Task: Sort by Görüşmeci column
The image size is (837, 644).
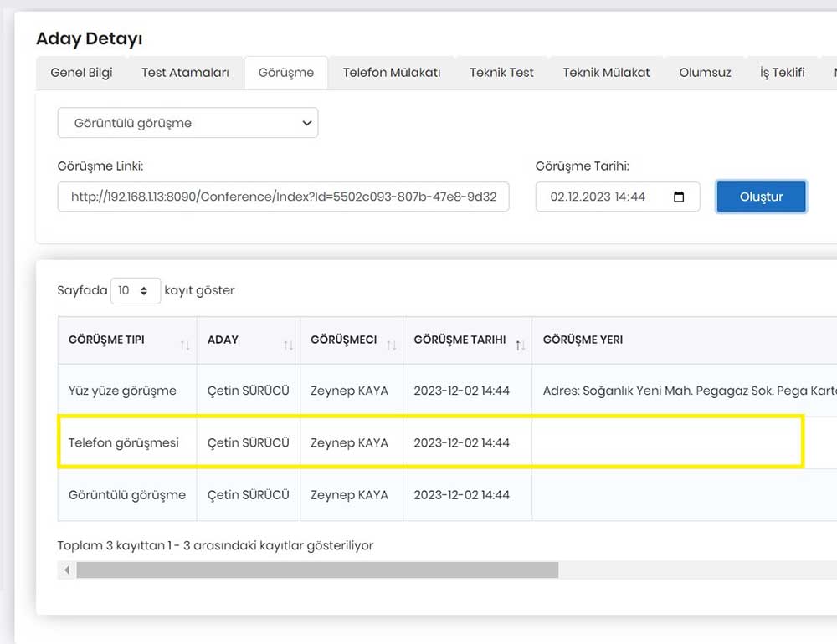Action: point(352,340)
